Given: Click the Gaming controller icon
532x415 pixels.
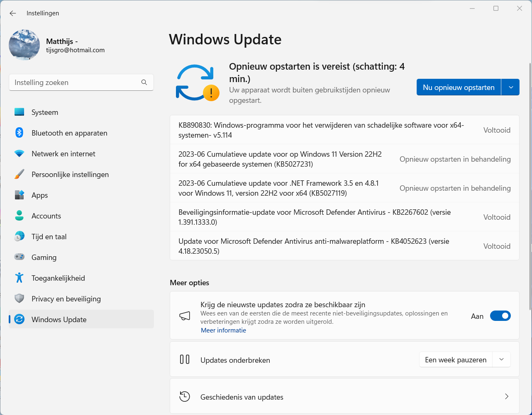Looking at the screenshot, I should click(19, 257).
